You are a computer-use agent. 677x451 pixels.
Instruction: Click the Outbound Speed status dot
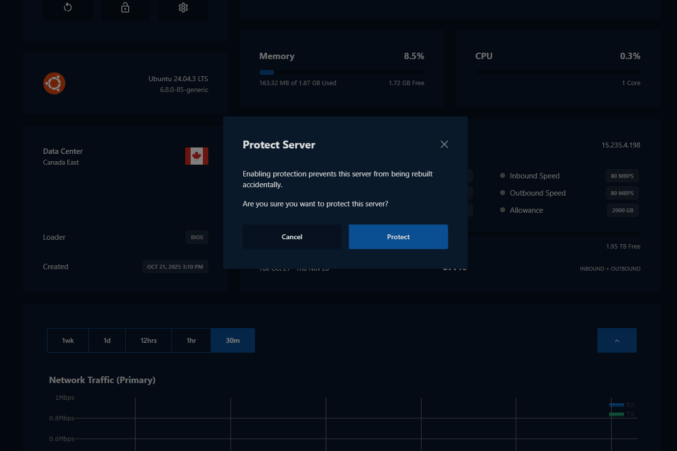point(502,193)
